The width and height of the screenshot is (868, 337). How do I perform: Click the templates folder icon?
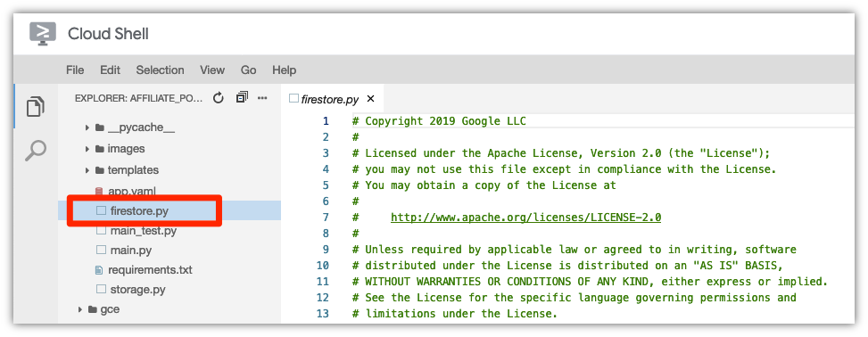pos(100,170)
